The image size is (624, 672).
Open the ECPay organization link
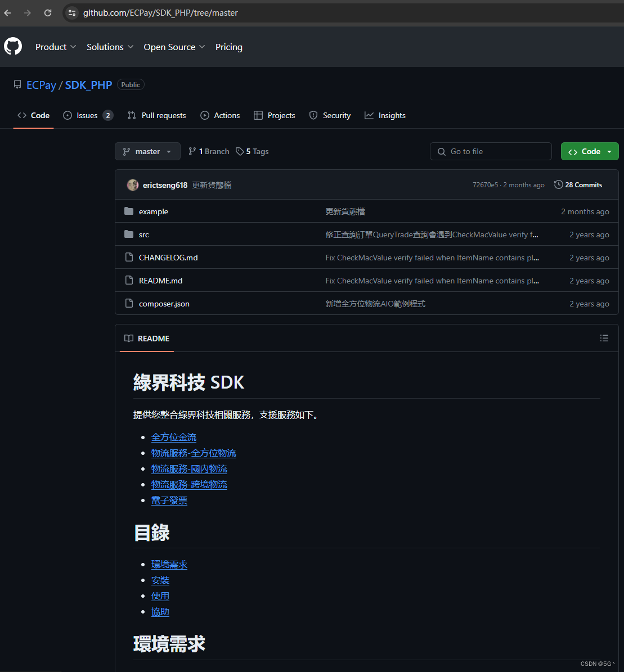[41, 85]
